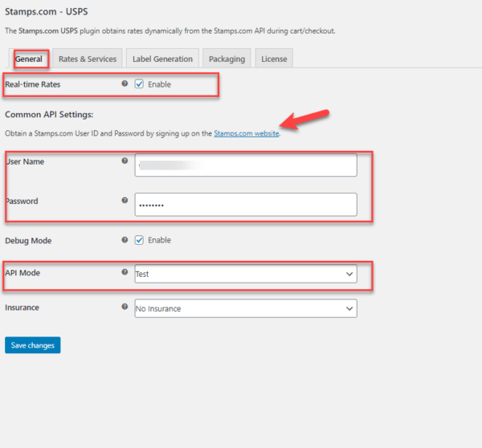Click the Insurance help icon
This screenshot has height=448, width=482.
coord(125,307)
